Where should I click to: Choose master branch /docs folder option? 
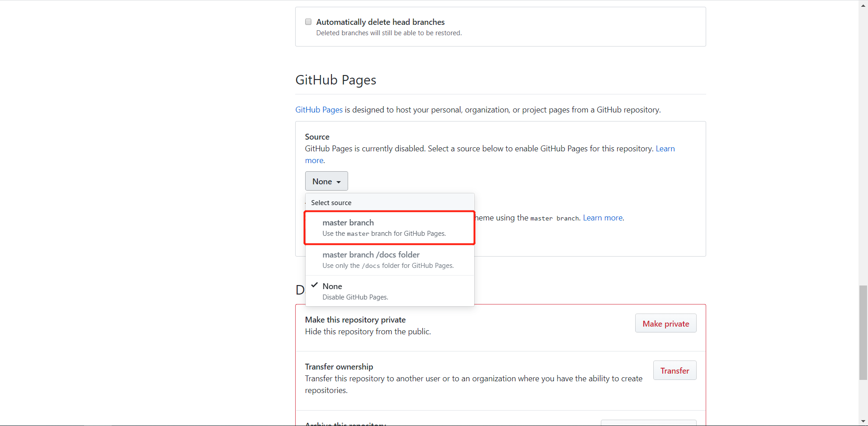point(390,260)
